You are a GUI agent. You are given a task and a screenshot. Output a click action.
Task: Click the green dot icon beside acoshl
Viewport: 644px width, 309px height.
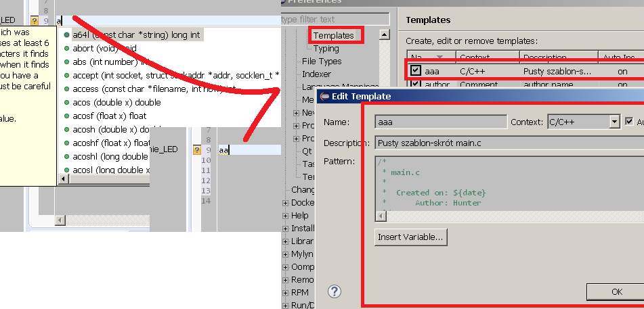66,157
